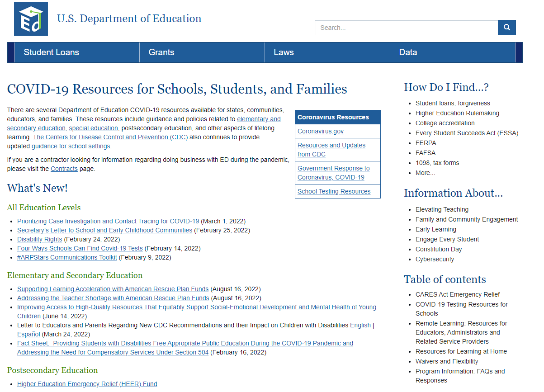Viewport: 544px width, 392px height.
Task: Jump to Resources for Learning at Home
Action: click(x=461, y=351)
